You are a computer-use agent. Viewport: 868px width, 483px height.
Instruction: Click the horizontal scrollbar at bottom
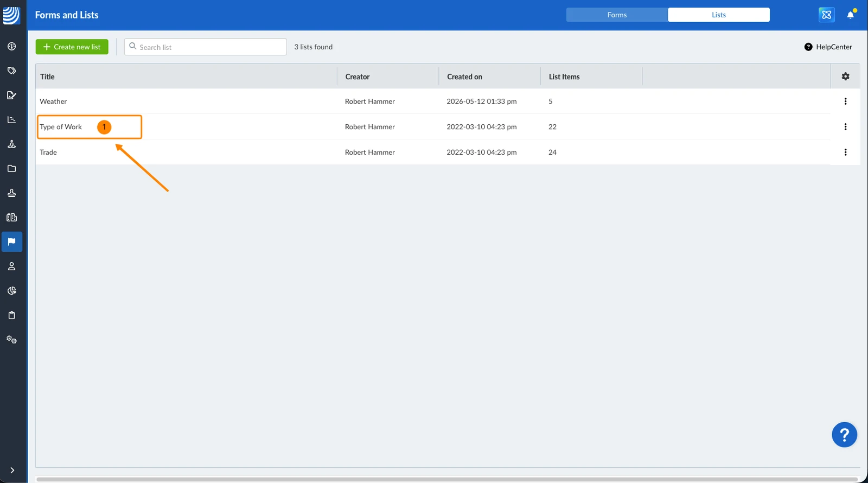point(447,480)
